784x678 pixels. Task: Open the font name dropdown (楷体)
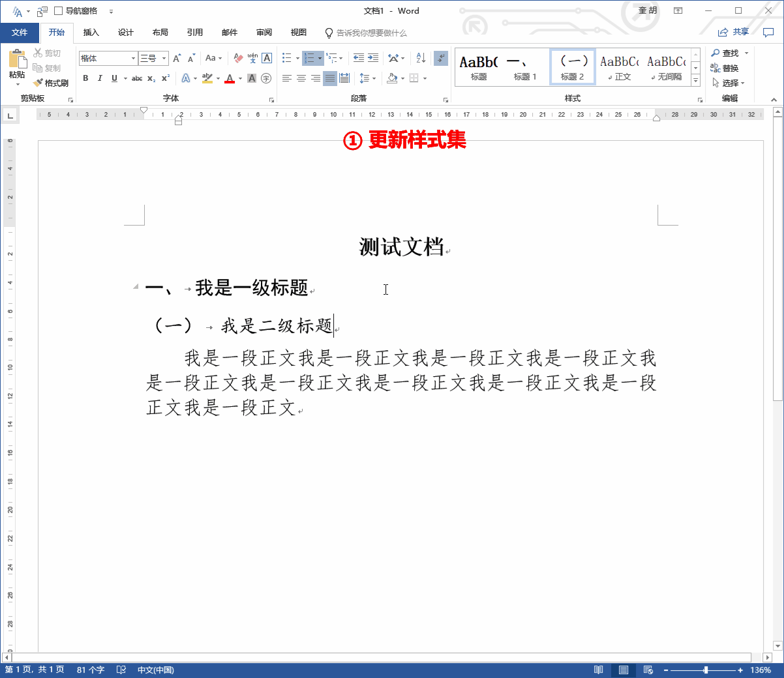point(133,58)
